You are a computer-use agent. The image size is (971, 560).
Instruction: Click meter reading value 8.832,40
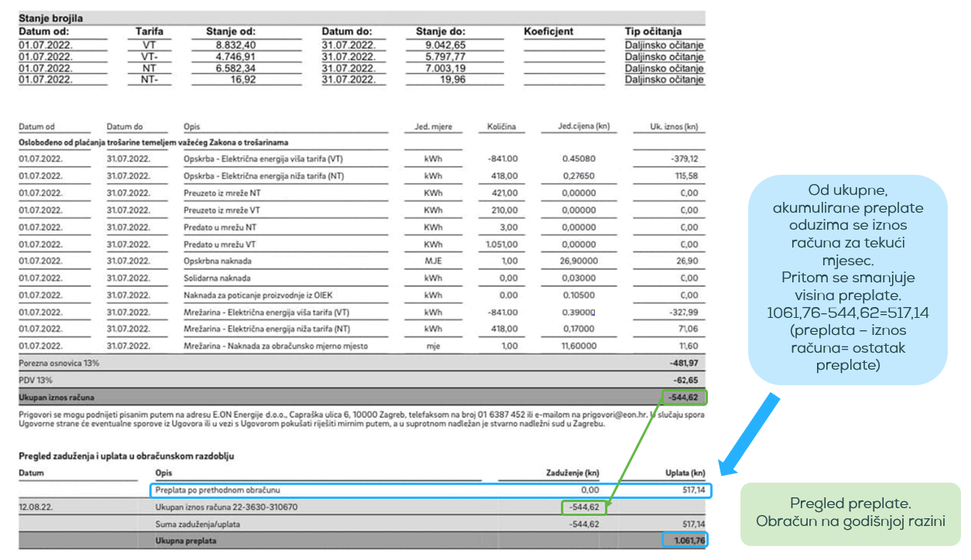[235, 46]
